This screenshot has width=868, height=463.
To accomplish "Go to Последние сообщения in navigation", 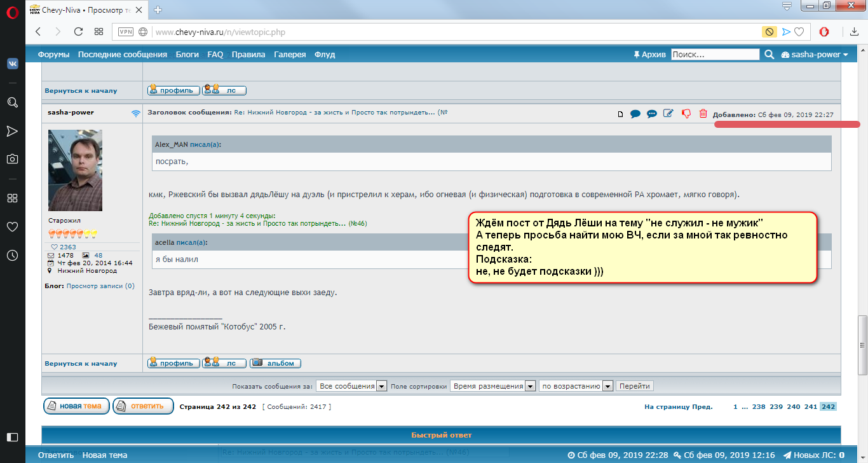I will pyautogui.click(x=122, y=55).
